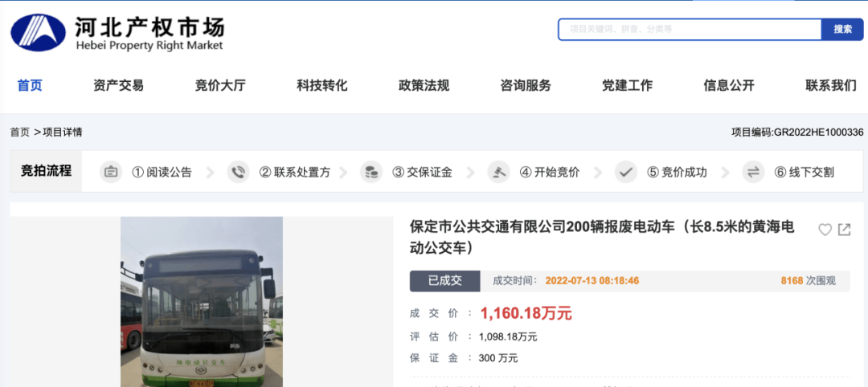Go to 首页 in the navigation bar
868x387 pixels.
pos(30,85)
